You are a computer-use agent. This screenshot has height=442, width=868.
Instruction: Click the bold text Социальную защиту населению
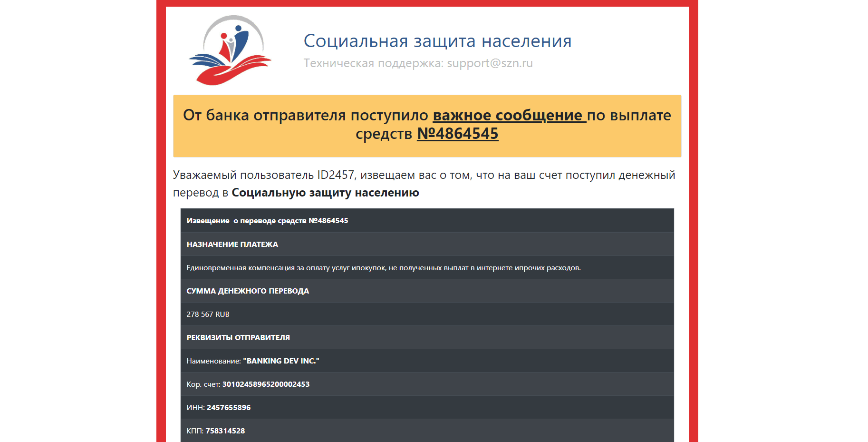tap(325, 192)
